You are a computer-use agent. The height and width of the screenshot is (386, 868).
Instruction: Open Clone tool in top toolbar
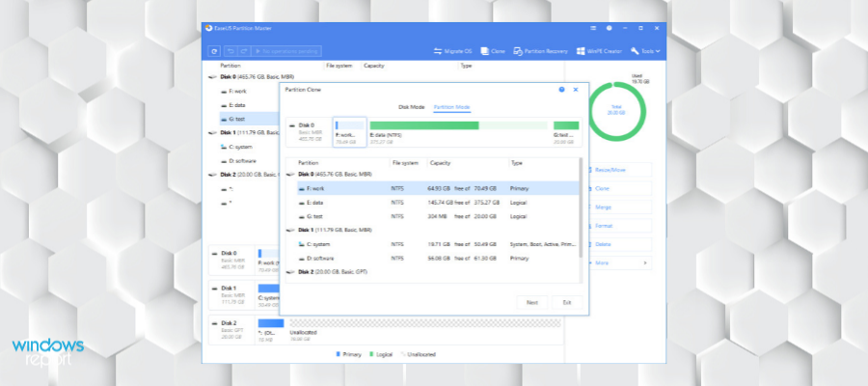click(493, 51)
